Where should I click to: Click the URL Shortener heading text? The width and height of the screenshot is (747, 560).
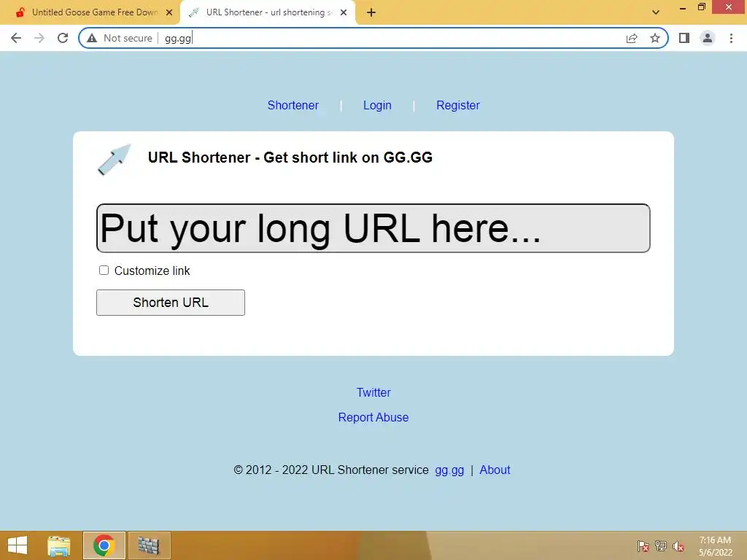point(290,157)
